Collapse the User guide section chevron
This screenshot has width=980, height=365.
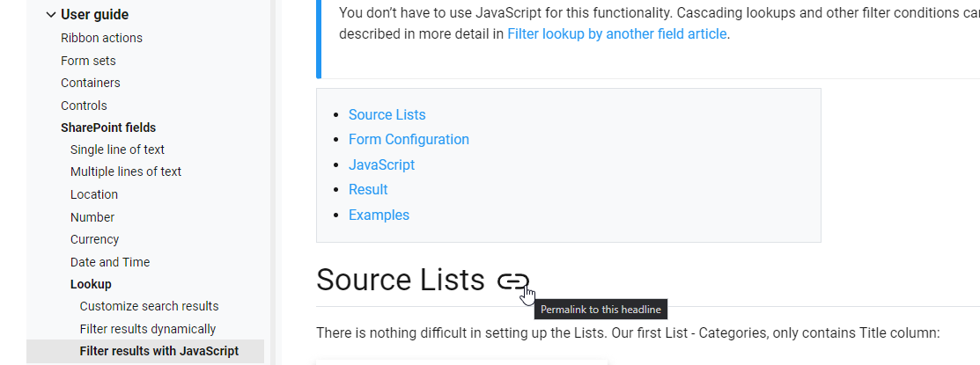[x=51, y=15]
